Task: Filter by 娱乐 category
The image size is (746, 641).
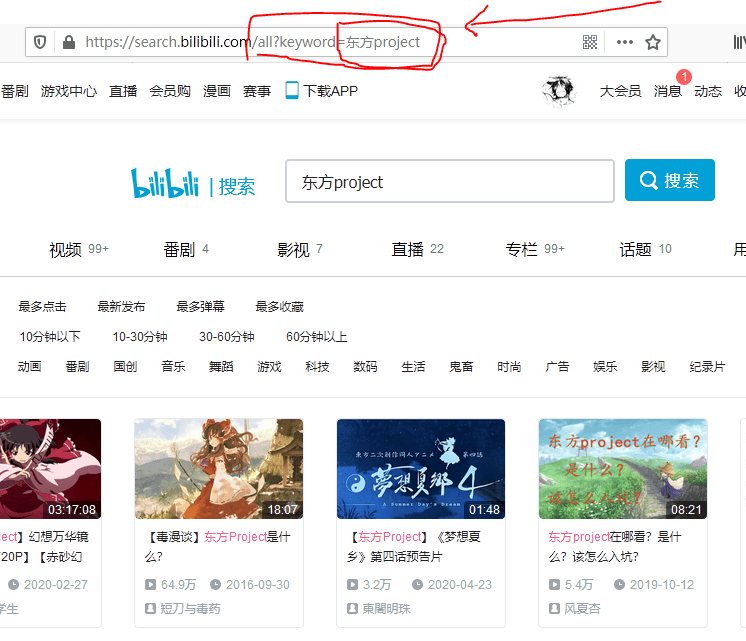Action: pyautogui.click(x=605, y=366)
